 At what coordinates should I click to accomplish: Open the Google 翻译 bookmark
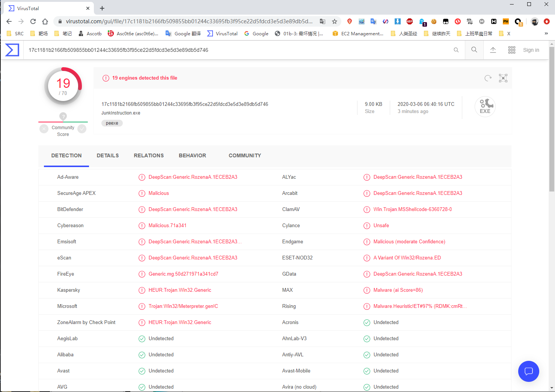(x=183, y=33)
